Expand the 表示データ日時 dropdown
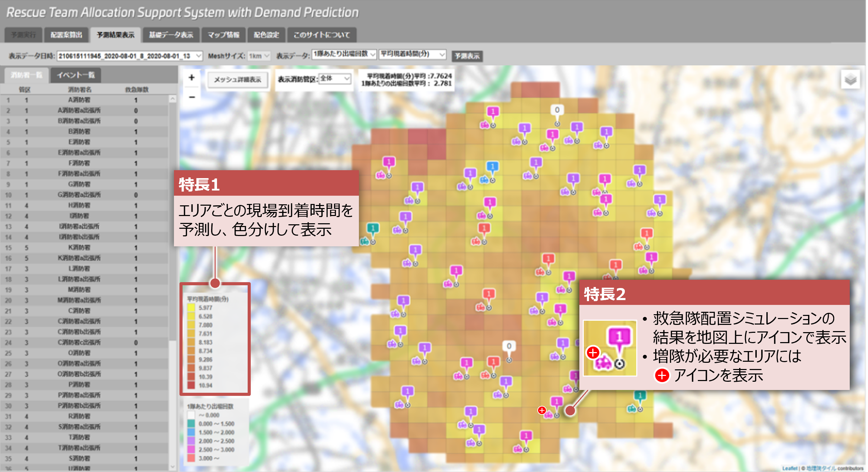The image size is (868, 472). tap(130, 56)
